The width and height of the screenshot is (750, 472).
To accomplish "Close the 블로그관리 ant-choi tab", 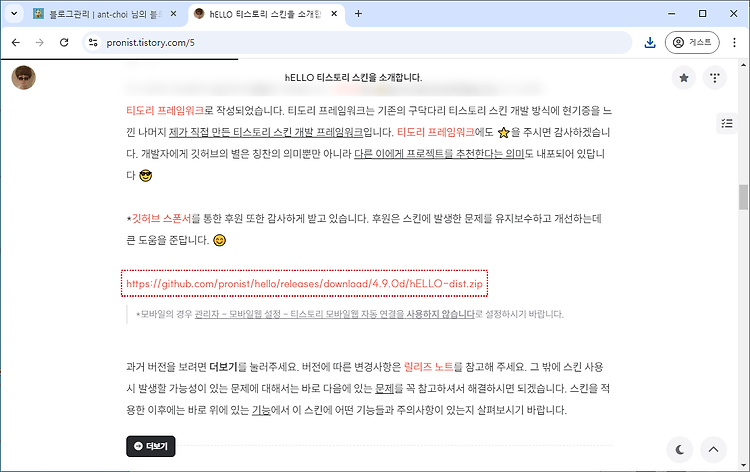I will click(x=173, y=14).
